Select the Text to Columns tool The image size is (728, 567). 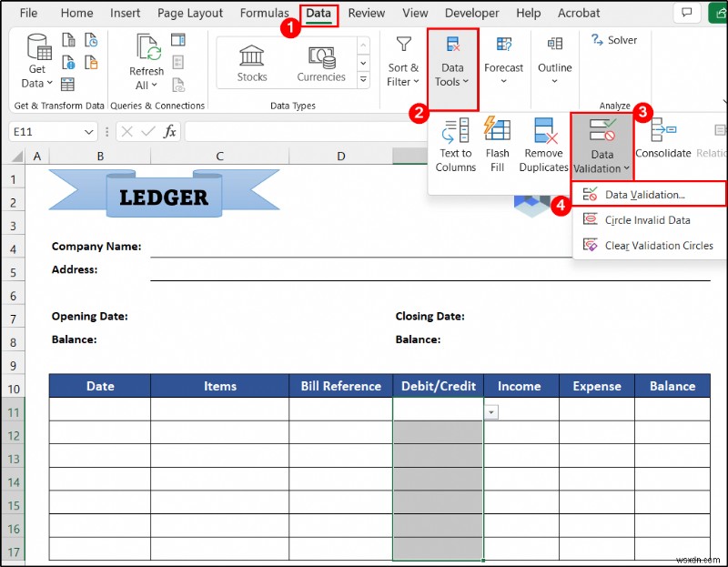click(455, 144)
